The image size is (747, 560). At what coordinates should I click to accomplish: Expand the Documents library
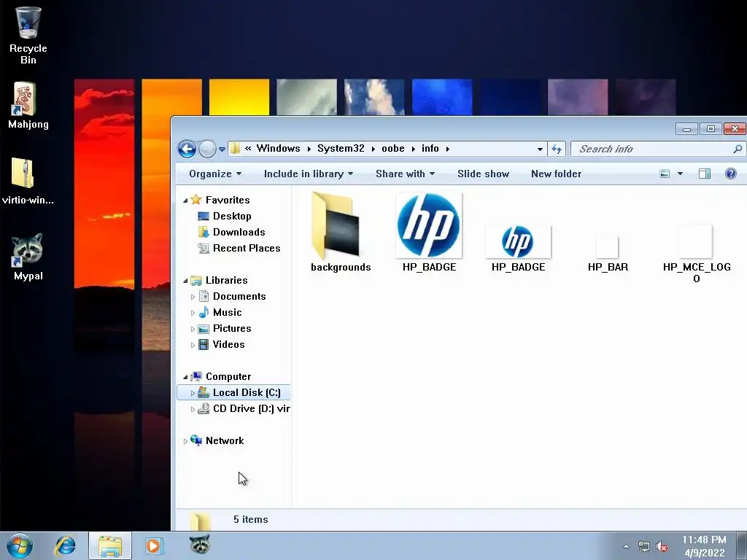pyautogui.click(x=193, y=297)
